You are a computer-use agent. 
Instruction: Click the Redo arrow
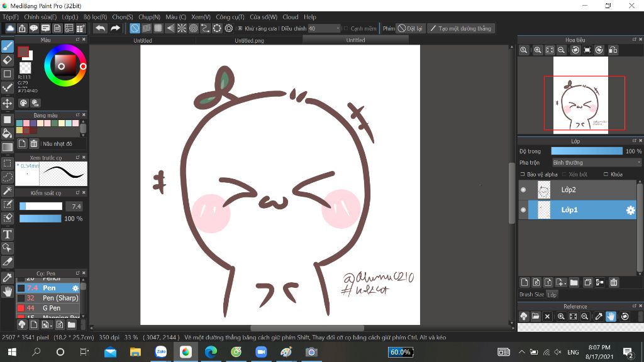[116, 28]
